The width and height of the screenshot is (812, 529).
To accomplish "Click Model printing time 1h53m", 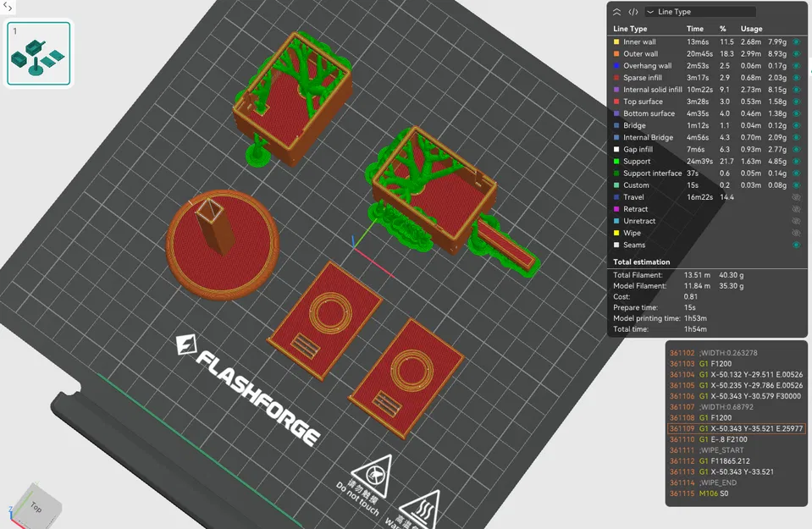I will 695,318.
